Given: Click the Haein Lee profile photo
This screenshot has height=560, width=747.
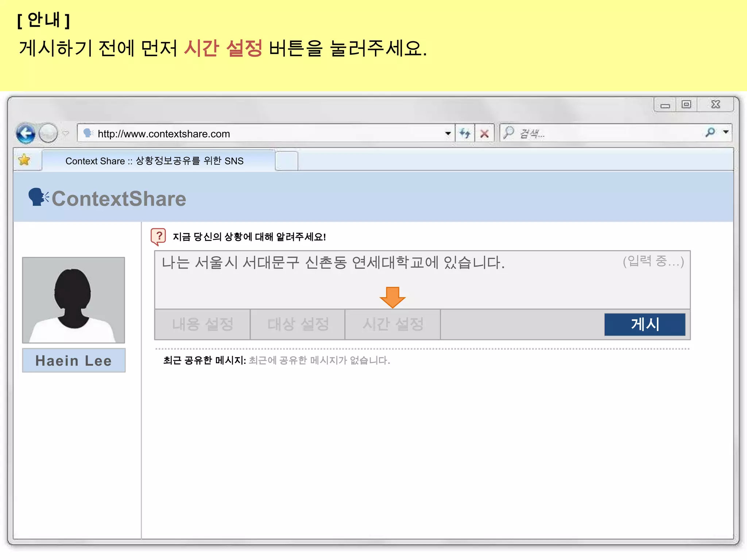Looking at the screenshot, I should click(x=74, y=300).
